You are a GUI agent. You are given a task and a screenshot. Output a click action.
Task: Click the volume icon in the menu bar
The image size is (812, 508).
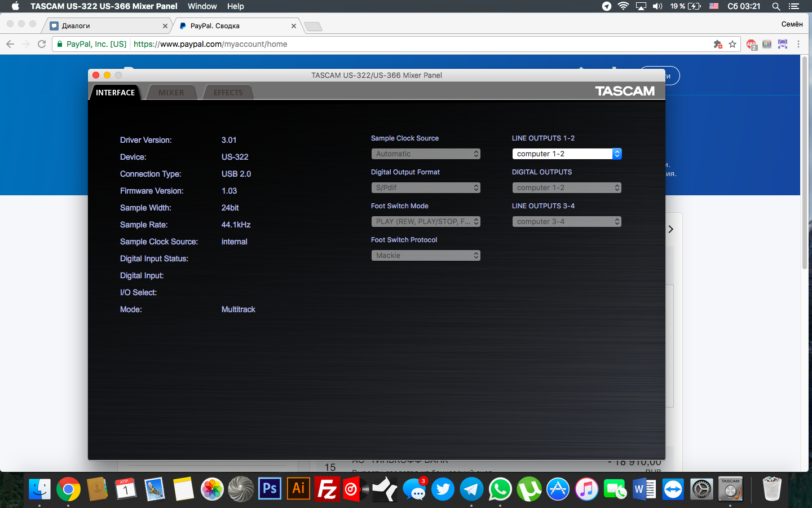point(657,6)
